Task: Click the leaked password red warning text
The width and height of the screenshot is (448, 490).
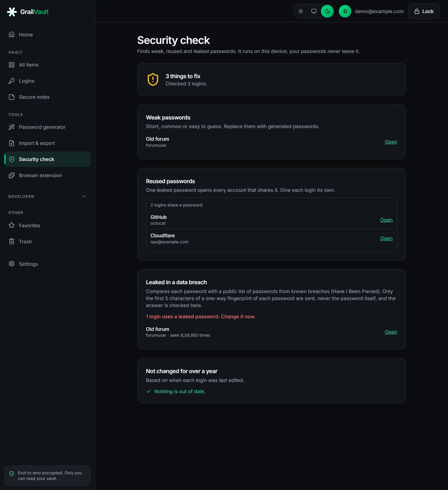Action: point(200,316)
